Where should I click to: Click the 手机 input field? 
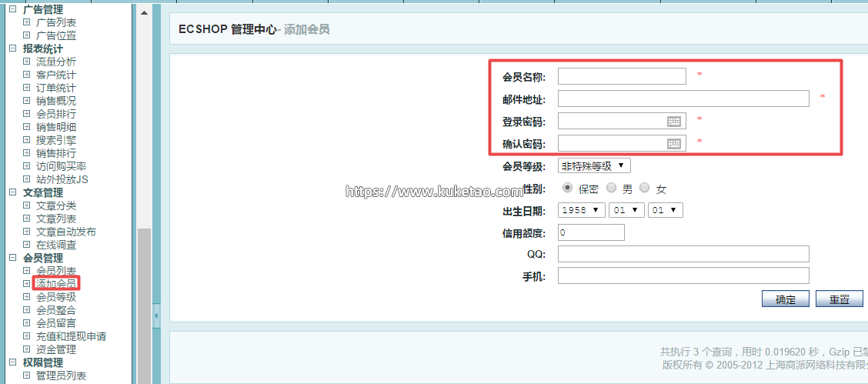[683, 275]
